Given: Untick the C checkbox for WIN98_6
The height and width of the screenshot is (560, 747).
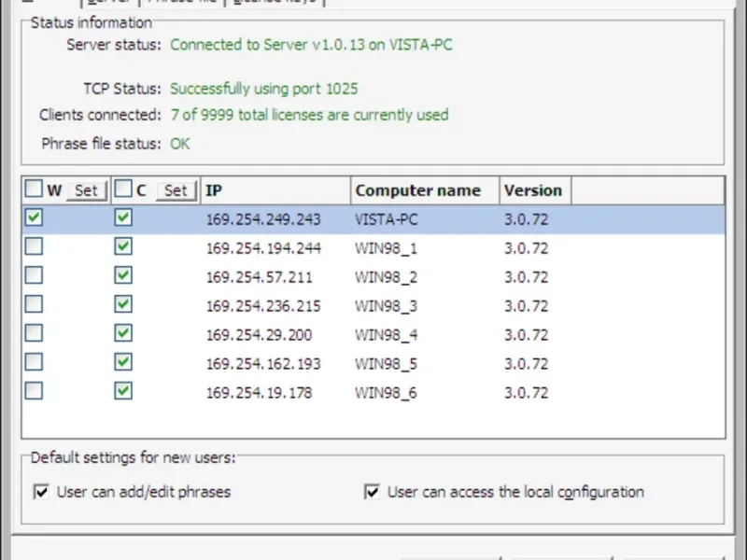Looking at the screenshot, I should coord(123,392).
